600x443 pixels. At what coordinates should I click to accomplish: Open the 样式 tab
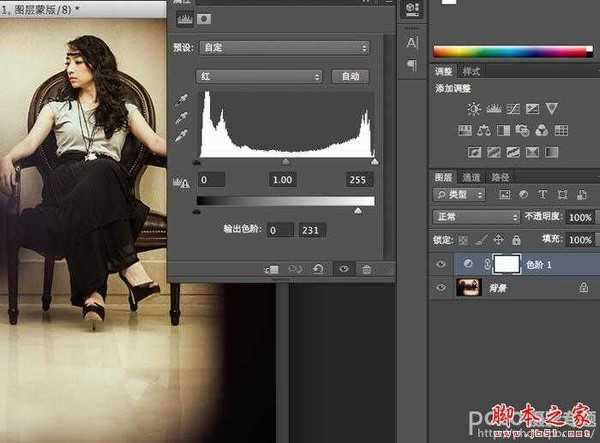click(471, 71)
